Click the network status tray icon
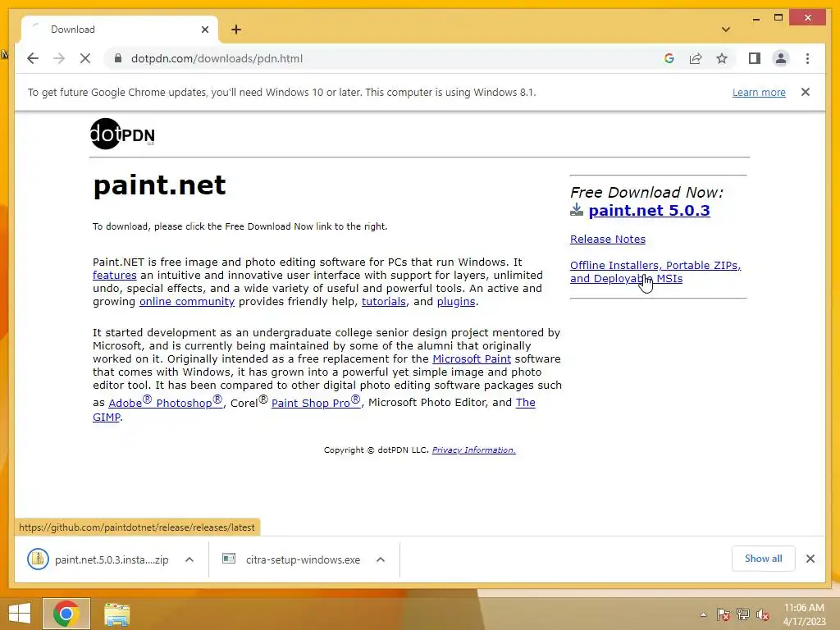This screenshot has width=840, height=630. [x=743, y=614]
